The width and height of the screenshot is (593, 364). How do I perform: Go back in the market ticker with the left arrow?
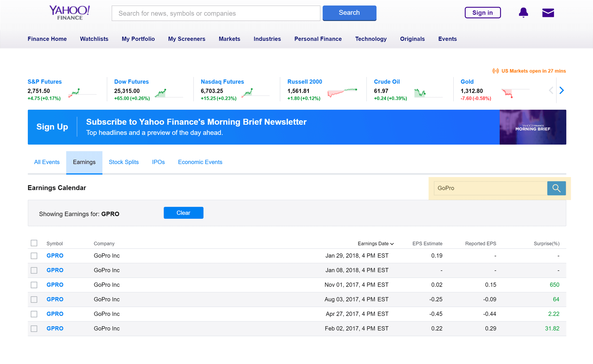pyautogui.click(x=551, y=91)
